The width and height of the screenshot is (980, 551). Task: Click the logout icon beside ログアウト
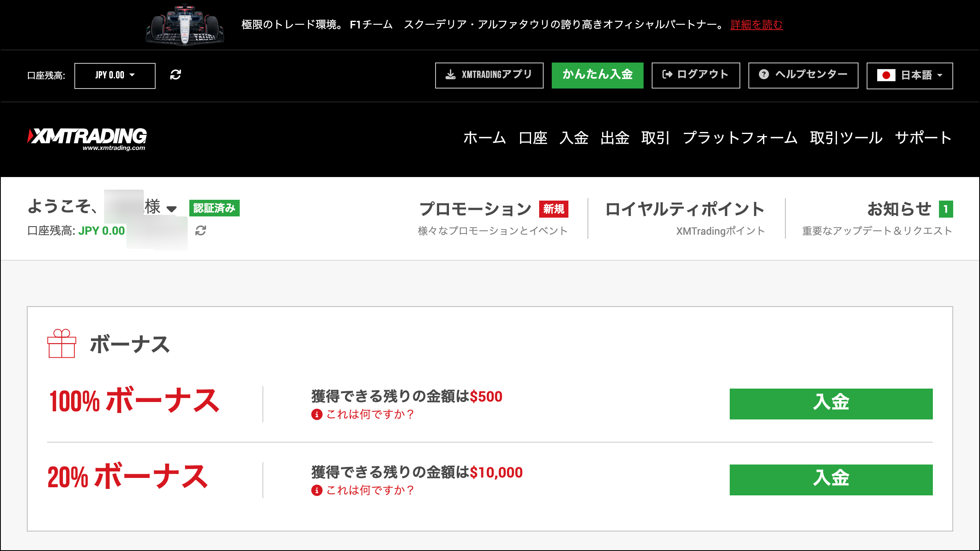667,74
